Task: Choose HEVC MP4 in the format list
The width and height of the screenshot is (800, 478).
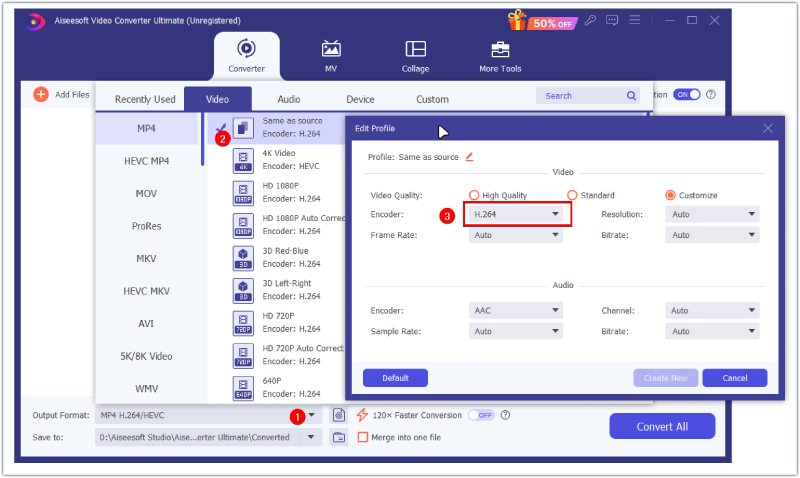Action: point(146,161)
